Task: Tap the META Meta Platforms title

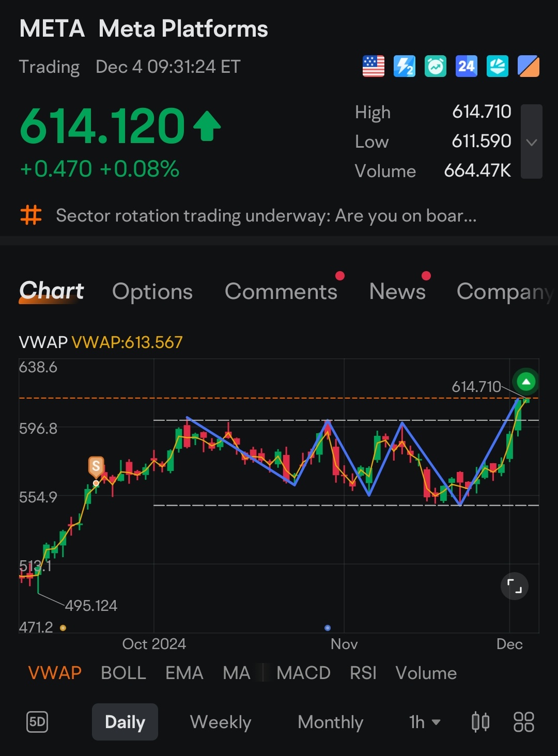Action: 144,29
